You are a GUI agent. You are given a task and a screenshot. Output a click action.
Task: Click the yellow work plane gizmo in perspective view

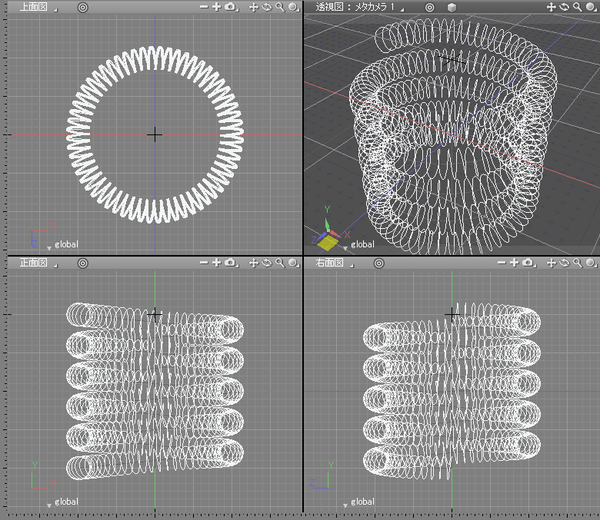click(x=328, y=243)
